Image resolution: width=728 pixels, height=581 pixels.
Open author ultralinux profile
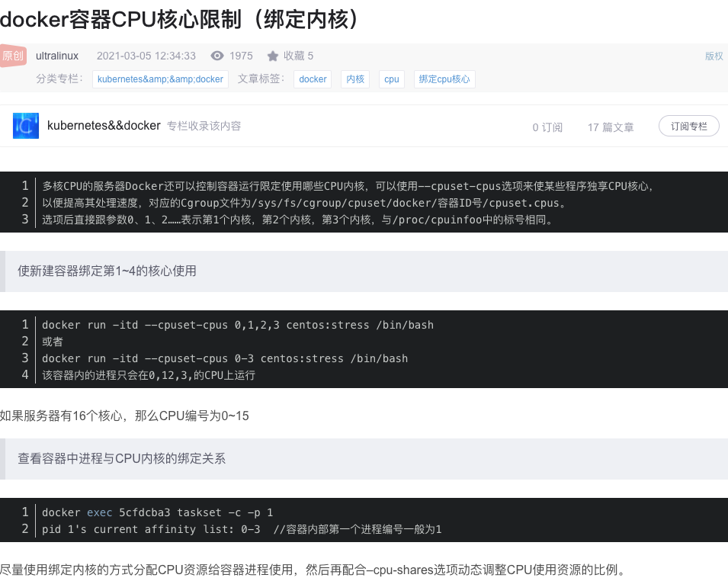[57, 56]
